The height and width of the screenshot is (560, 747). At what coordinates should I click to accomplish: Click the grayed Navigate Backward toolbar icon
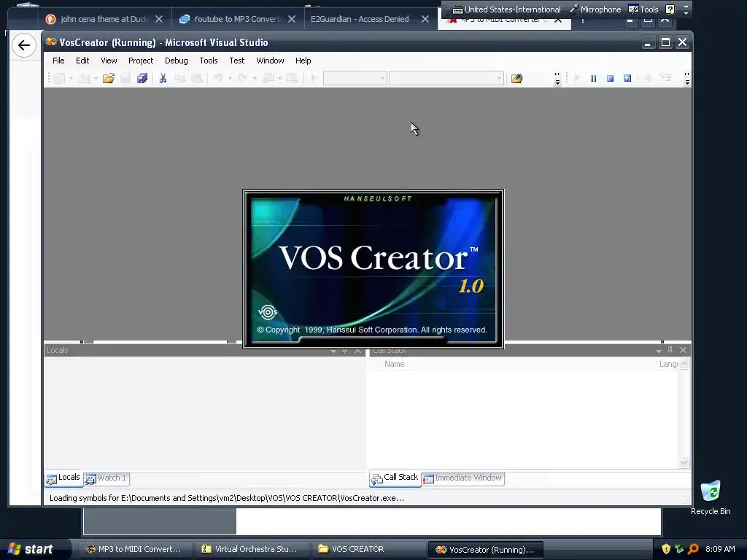[267, 78]
